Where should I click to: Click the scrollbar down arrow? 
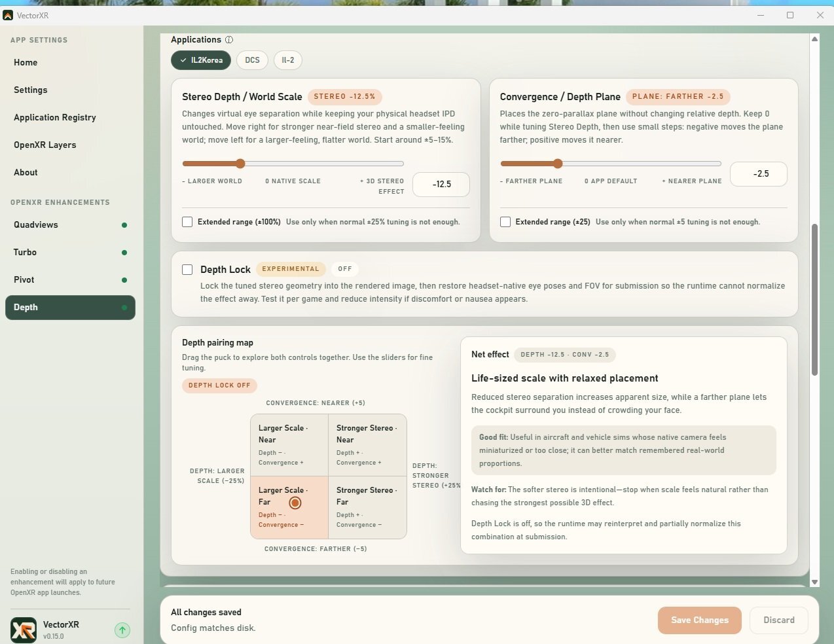pos(814,582)
